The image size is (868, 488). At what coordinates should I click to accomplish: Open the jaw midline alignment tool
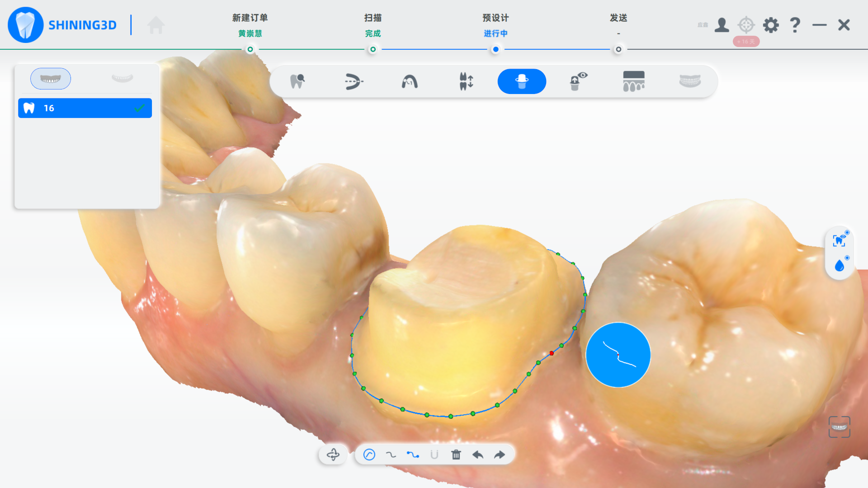coord(354,82)
